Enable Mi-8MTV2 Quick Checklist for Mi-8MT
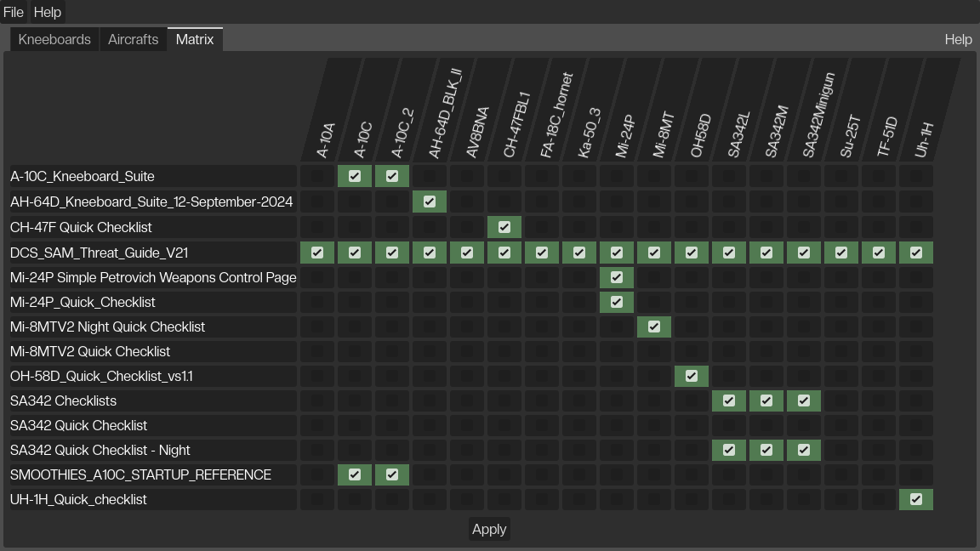The width and height of the screenshot is (980, 551). 654,351
